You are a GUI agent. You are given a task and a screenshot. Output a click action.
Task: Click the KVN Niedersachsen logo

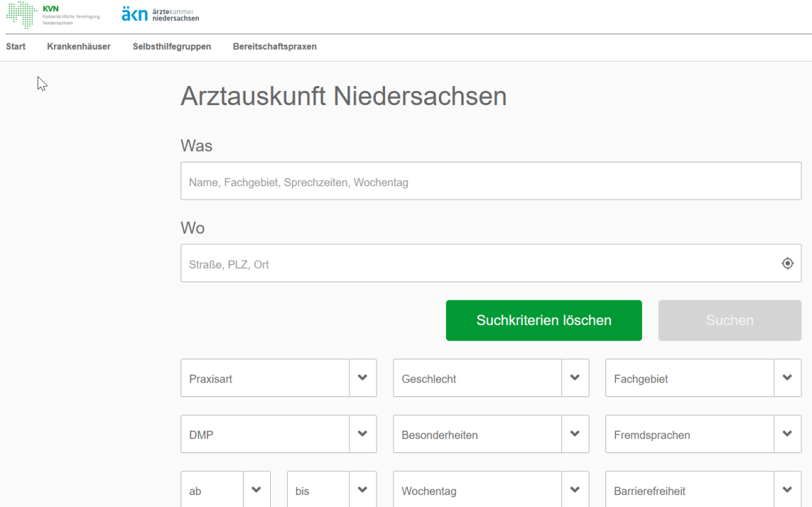[x=53, y=14]
